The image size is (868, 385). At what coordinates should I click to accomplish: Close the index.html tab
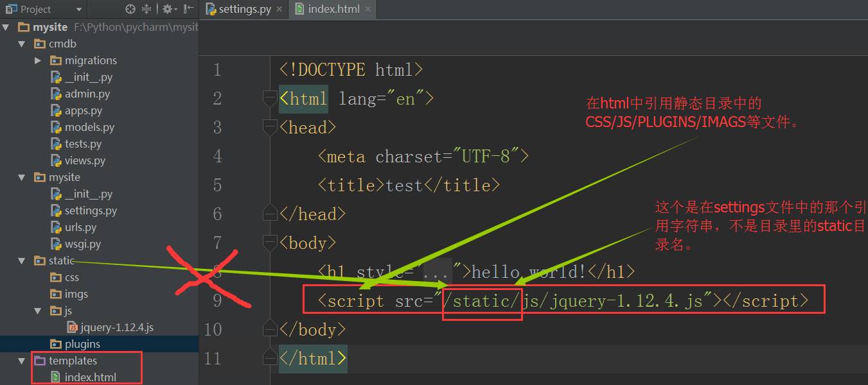pyautogui.click(x=369, y=10)
